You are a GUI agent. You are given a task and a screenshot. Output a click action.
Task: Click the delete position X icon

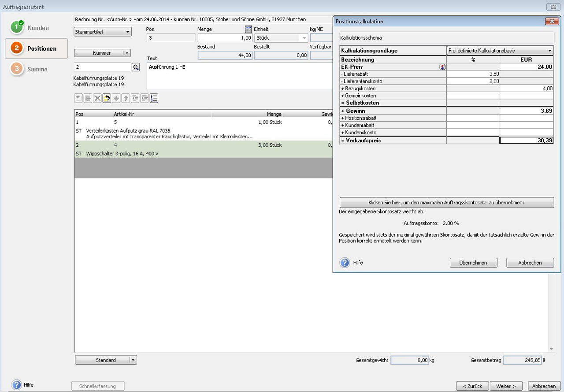pos(97,98)
